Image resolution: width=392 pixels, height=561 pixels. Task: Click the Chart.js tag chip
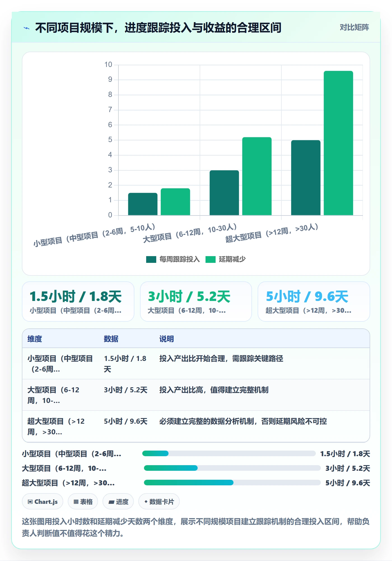click(43, 502)
